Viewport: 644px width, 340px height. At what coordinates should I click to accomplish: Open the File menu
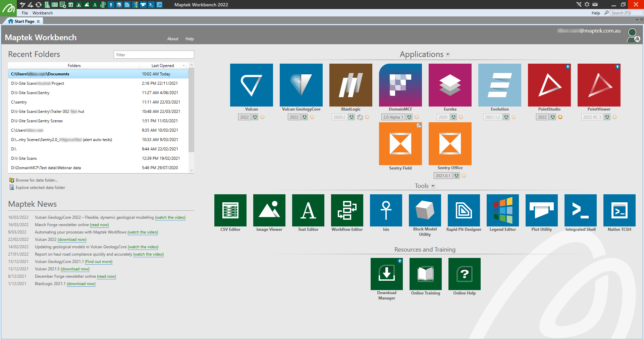[x=25, y=13]
